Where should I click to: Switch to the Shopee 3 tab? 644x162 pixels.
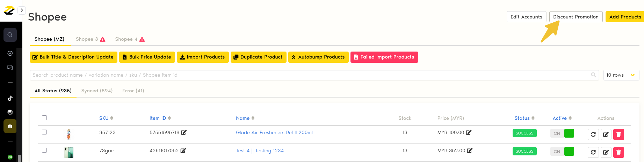click(90, 39)
